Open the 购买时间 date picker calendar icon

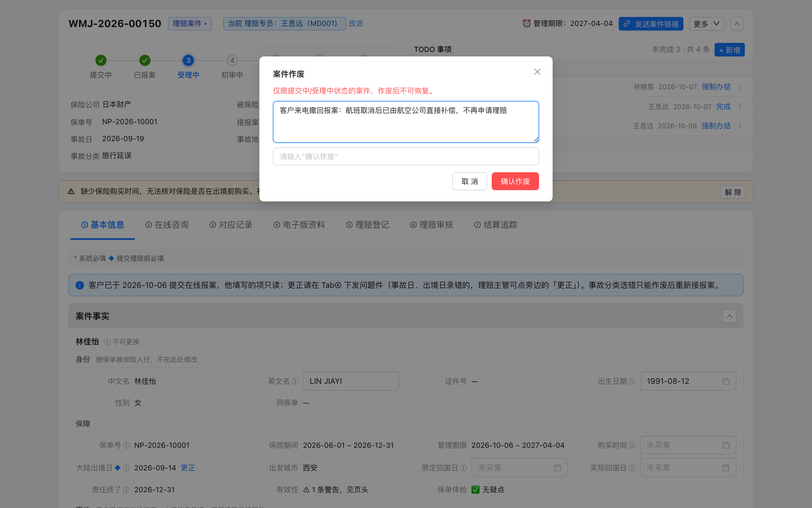point(726,446)
